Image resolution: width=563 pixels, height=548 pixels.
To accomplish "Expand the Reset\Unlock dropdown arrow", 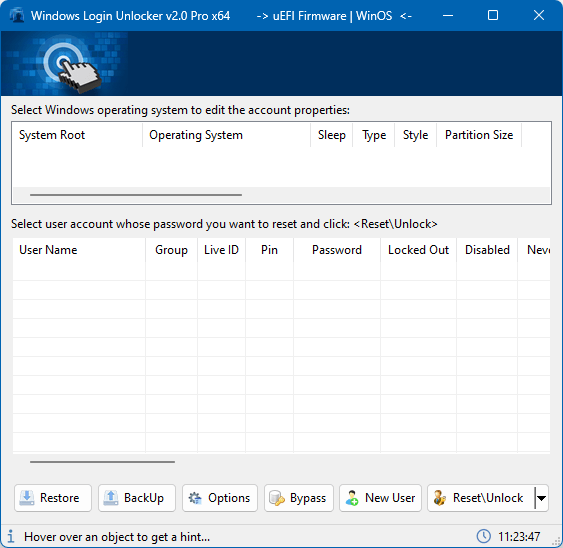I will pyautogui.click(x=541, y=498).
